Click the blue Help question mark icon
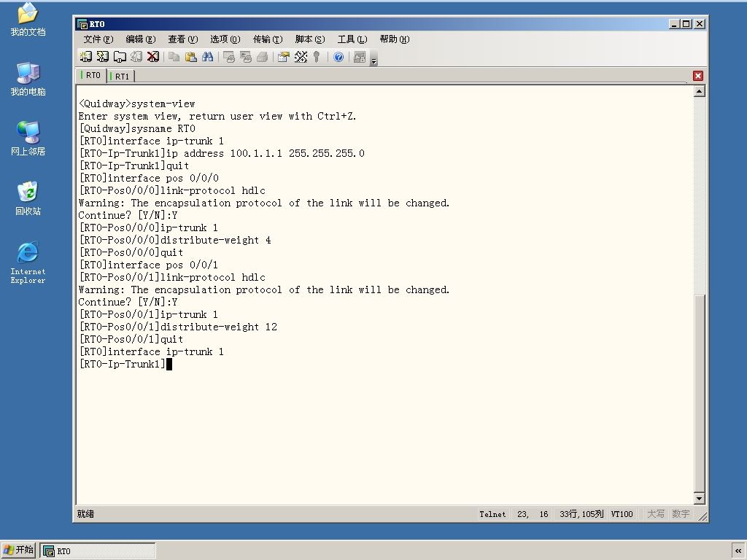Image resolution: width=747 pixels, height=560 pixels. point(338,57)
